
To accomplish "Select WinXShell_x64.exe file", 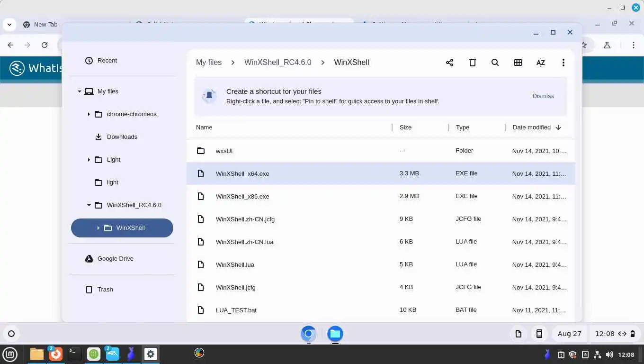I will pyautogui.click(x=381, y=173).
